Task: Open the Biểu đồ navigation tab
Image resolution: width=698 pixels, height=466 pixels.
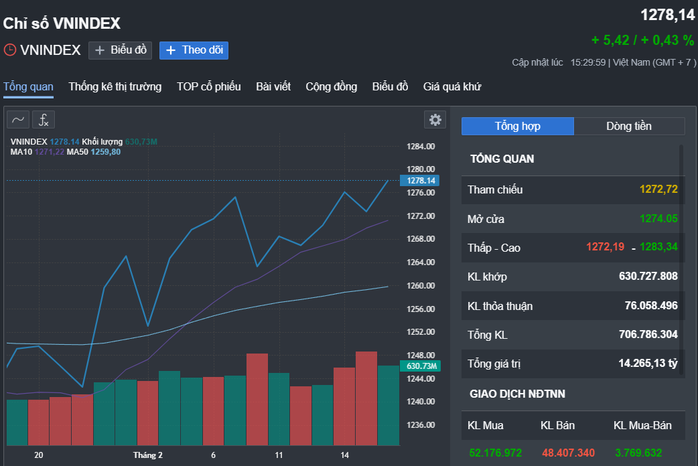Action: click(390, 86)
